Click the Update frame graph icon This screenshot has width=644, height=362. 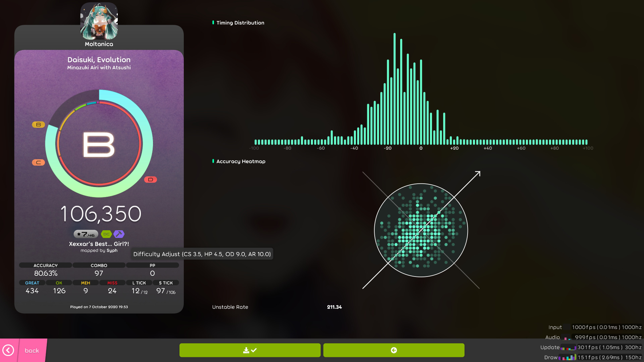click(568, 348)
